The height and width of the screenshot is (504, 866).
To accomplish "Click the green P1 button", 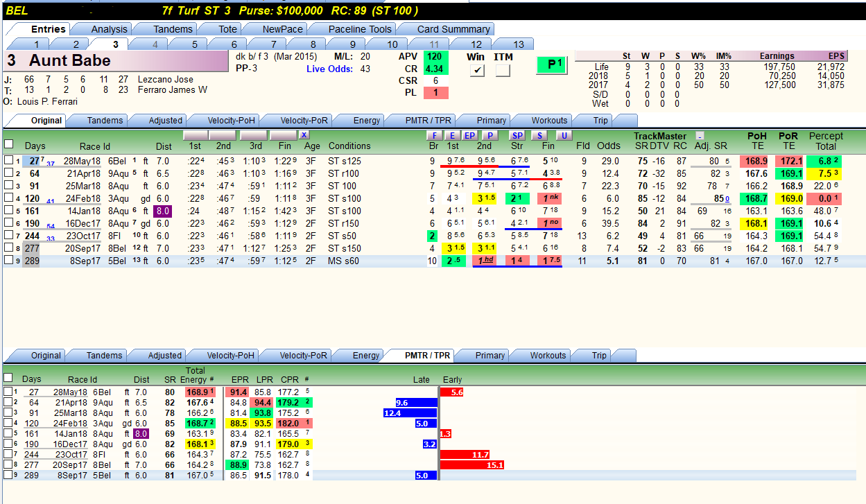I will (553, 64).
